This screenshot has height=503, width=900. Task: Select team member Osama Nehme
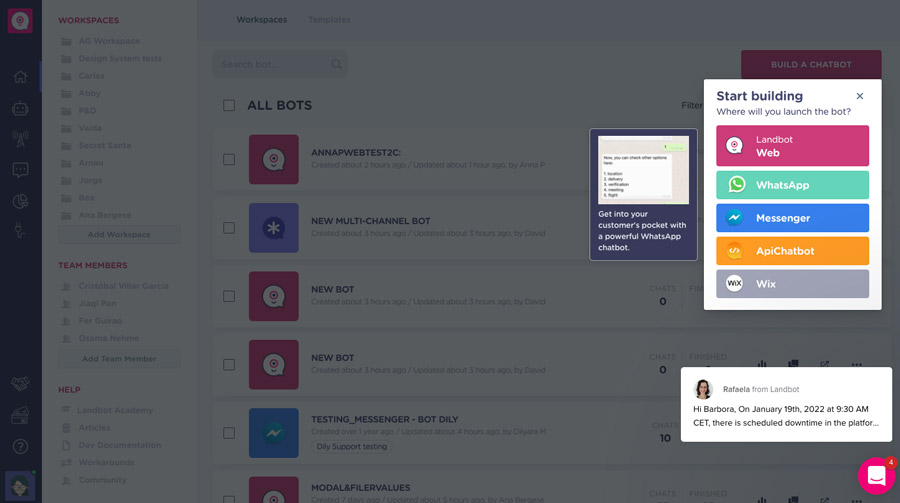108,338
